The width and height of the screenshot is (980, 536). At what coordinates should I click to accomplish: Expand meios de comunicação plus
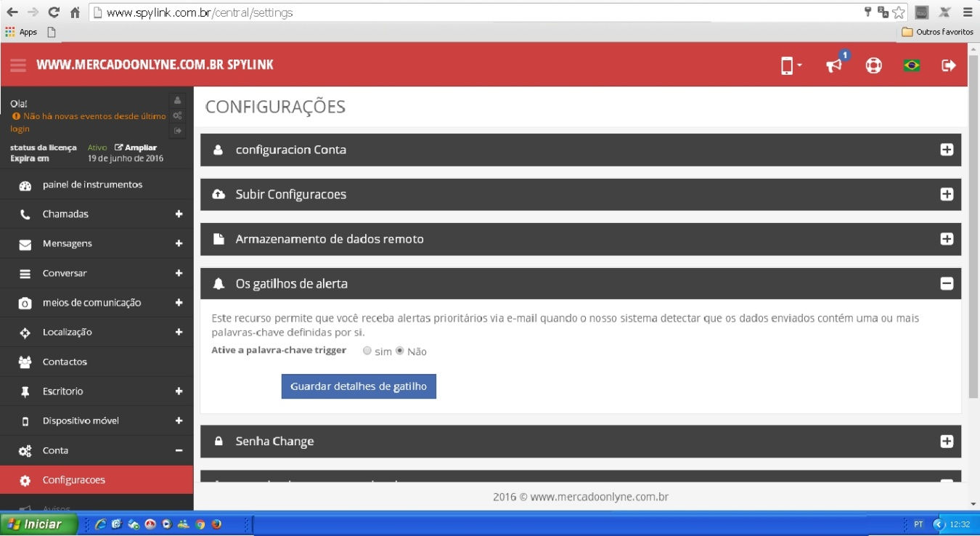pos(179,303)
